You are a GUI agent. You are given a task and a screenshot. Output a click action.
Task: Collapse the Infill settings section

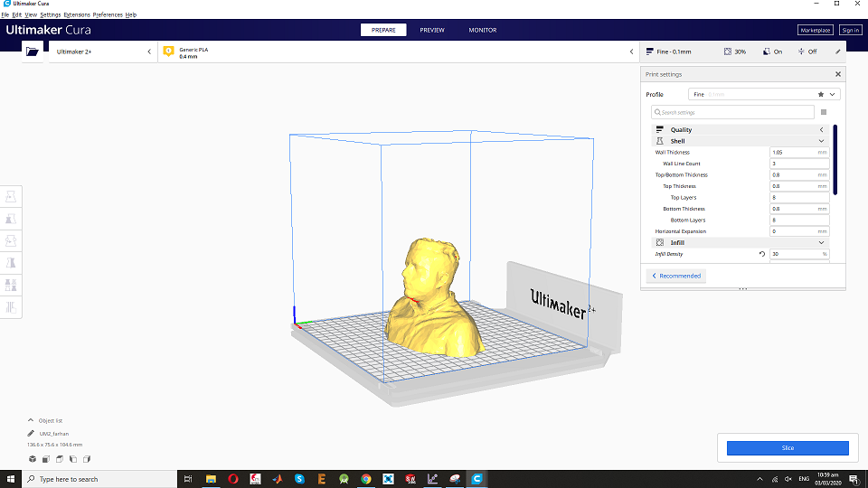[x=741, y=242]
